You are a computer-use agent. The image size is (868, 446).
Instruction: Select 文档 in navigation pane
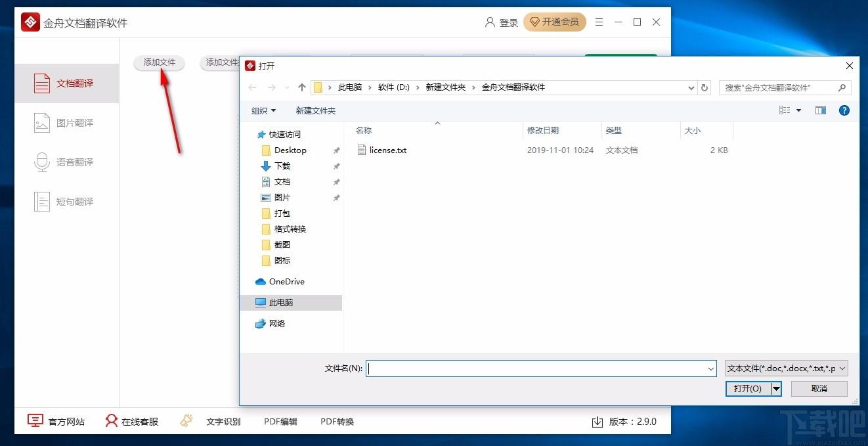[282, 182]
